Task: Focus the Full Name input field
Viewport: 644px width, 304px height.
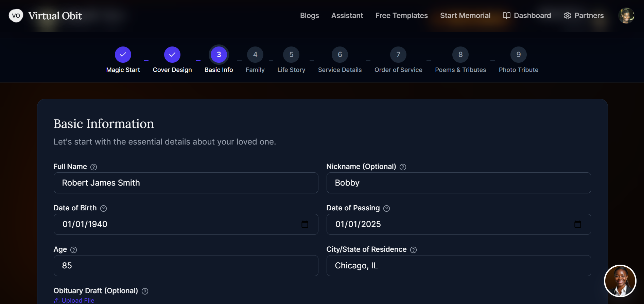Action: tap(186, 183)
